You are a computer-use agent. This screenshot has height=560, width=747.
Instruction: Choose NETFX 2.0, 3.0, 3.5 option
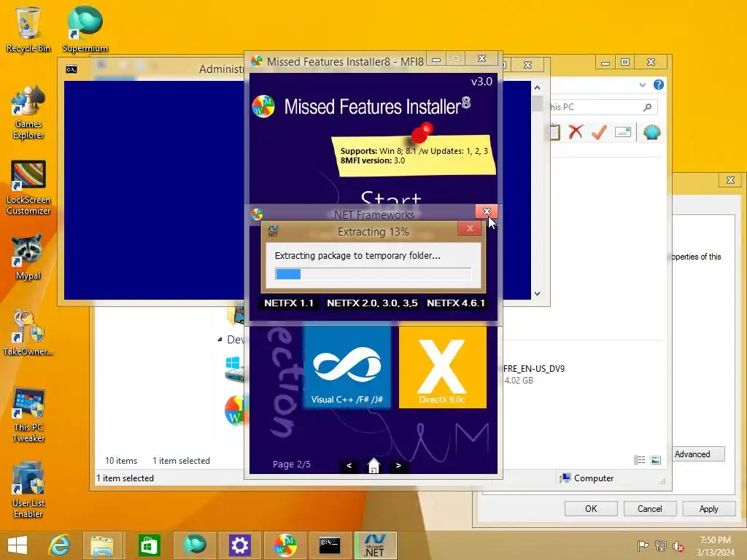372,303
